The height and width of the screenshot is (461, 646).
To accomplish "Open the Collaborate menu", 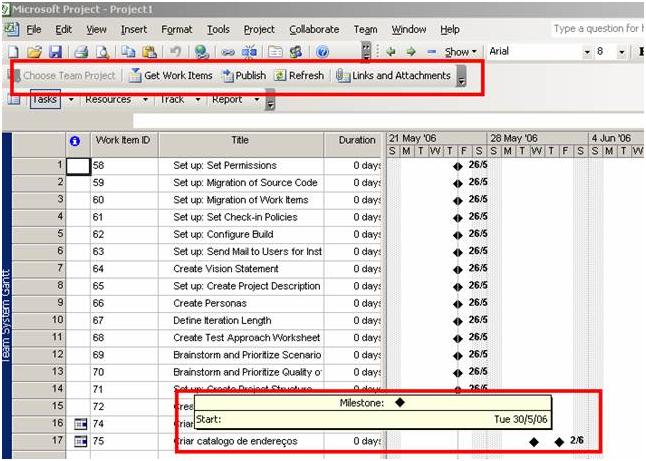I will click(x=313, y=30).
